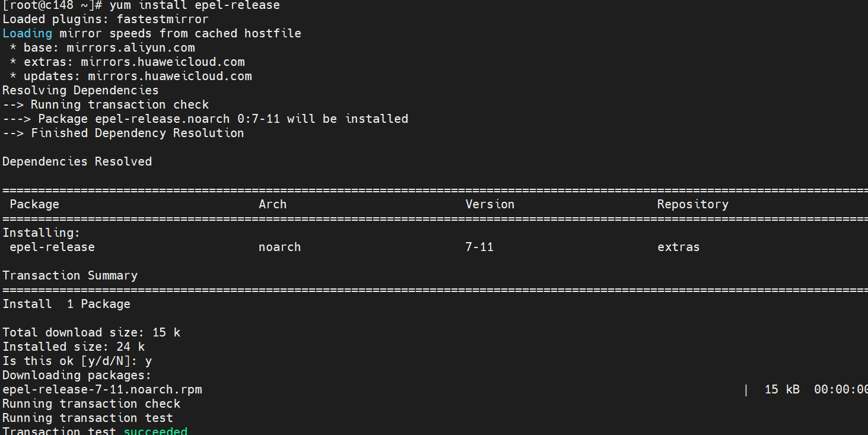Click the huaweicloud mirror on updates line
Image resolution: width=868 pixels, height=435 pixels.
pyautogui.click(x=170, y=76)
